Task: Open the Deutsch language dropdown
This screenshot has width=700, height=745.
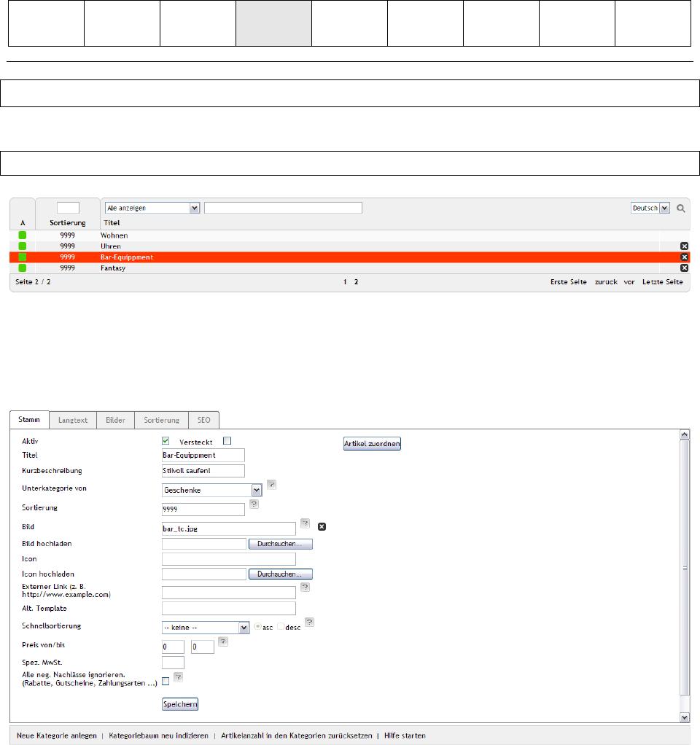Action: point(650,208)
